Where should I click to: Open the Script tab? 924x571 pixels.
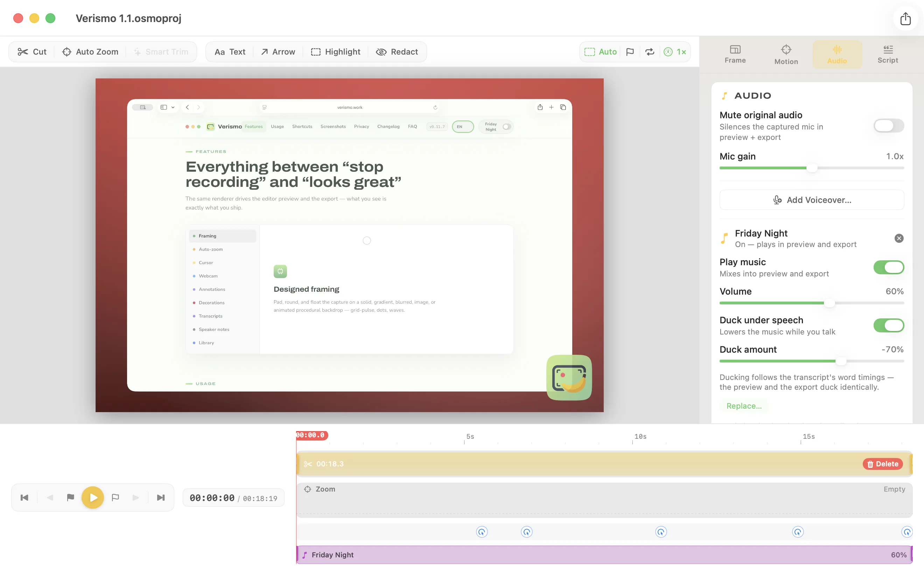click(888, 54)
